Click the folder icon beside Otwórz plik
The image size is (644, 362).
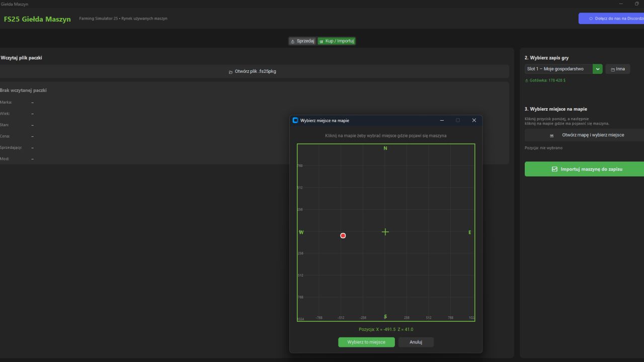pos(231,72)
